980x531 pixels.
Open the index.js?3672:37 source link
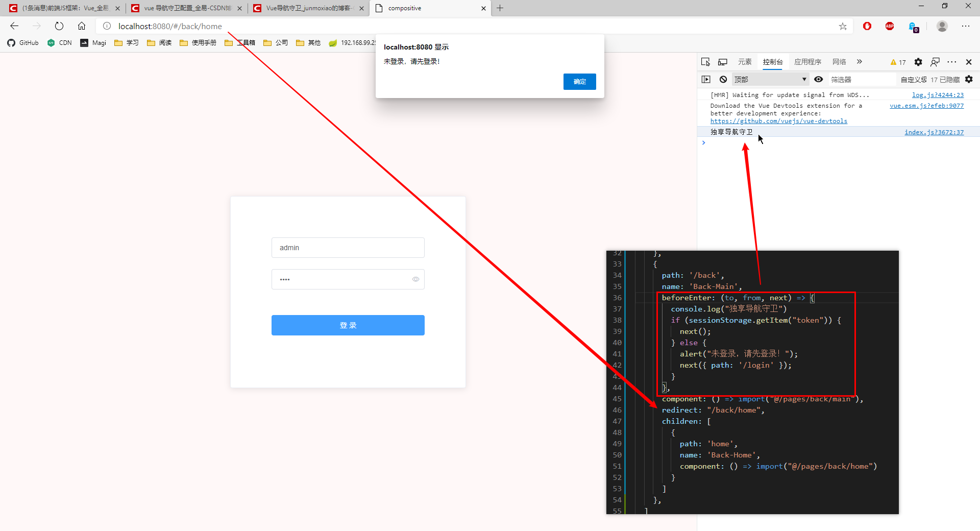(934, 132)
